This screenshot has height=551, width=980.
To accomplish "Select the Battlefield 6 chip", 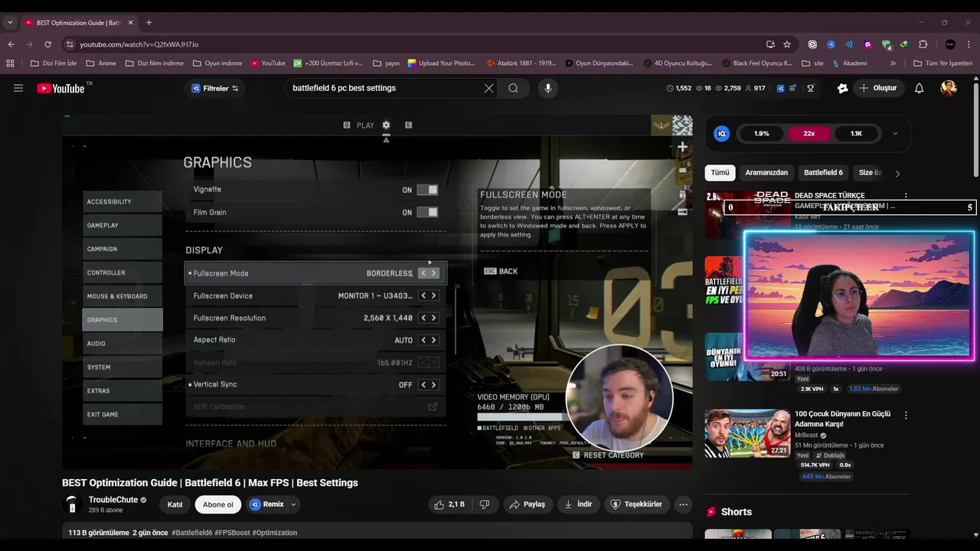I will tap(823, 173).
